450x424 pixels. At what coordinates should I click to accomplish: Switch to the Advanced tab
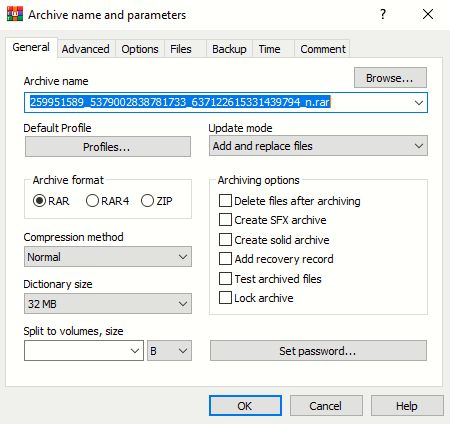[x=85, y=49]
